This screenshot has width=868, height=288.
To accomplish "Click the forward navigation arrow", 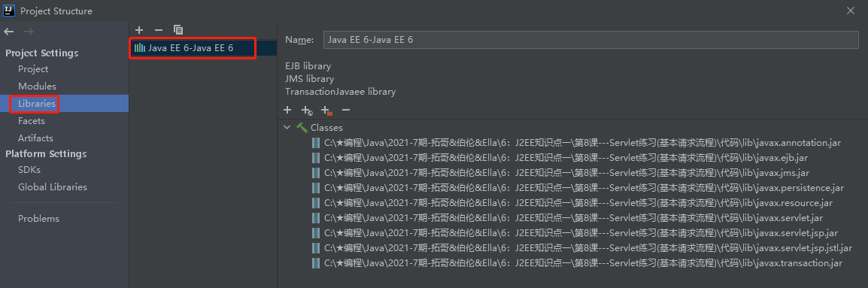I will point(29,32).
